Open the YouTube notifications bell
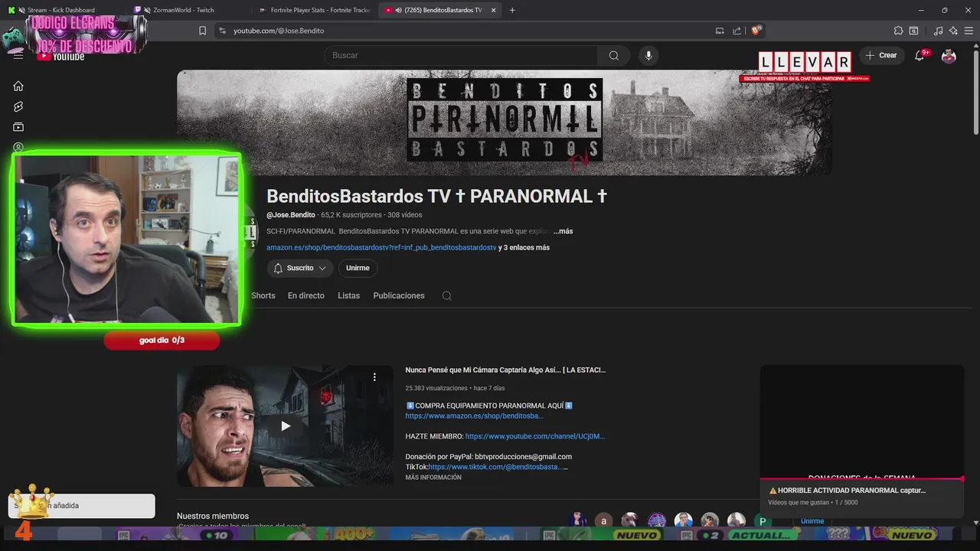 coord(920,55)
